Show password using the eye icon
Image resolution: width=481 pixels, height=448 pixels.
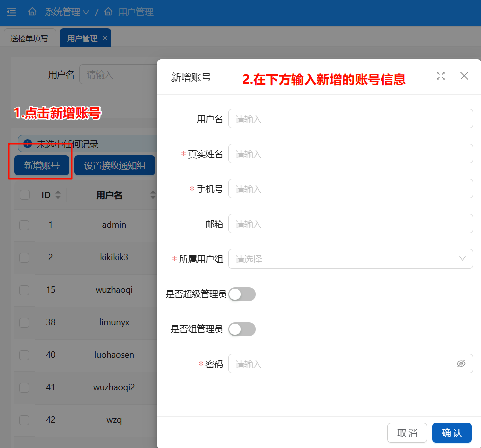pyautogui.click(x=461, y=364)
